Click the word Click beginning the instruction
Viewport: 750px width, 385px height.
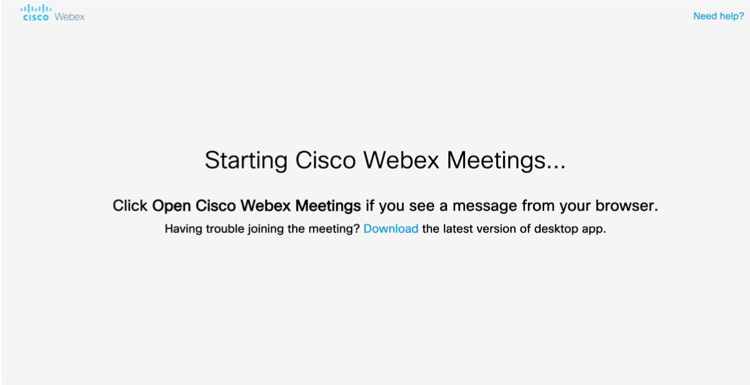[130, 206]
